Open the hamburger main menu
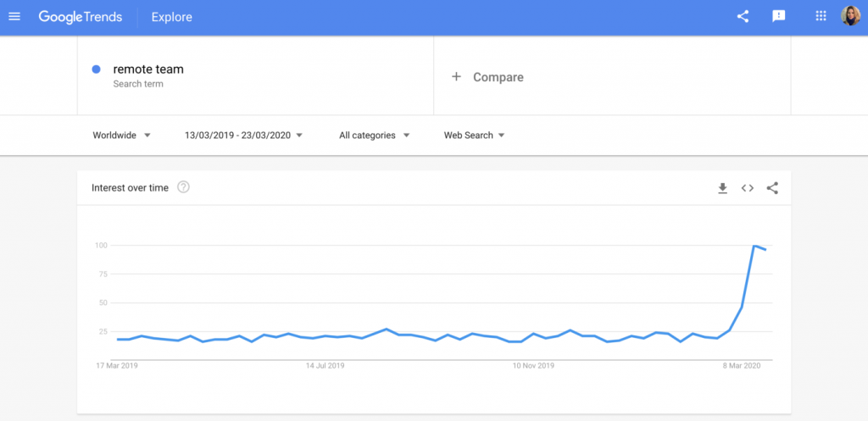Image resolution: width=868 pixels, height=421 pixels. pyautogui.click(x=14, y=17)
